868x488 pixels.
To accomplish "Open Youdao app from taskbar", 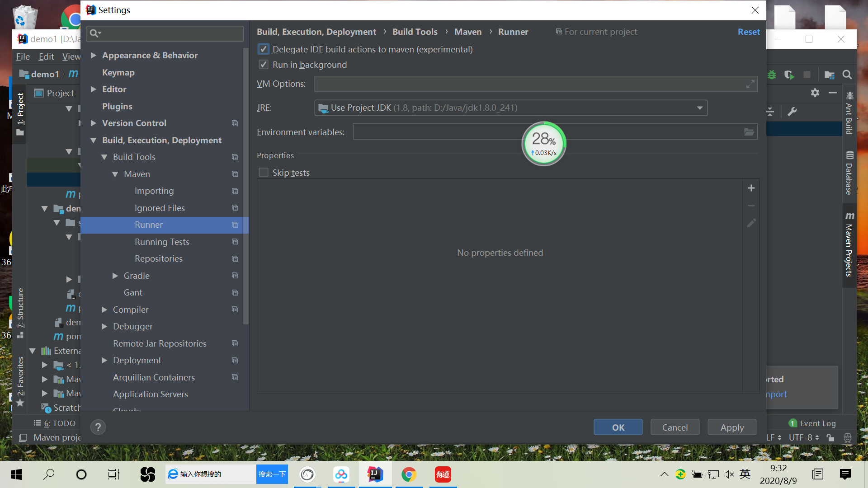I will click(x=443, y=474).
